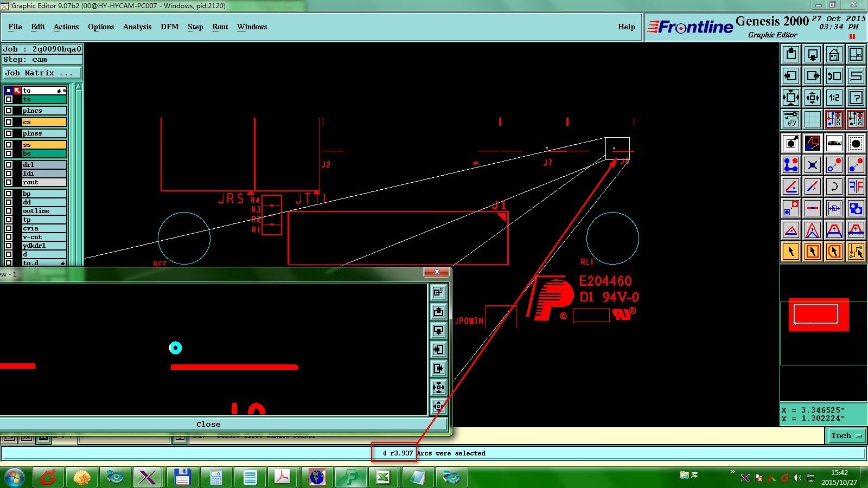This screenshot has height=488, width=868.
Task: Click pan up icon in popup view window
Action: [x=439, y=311]
